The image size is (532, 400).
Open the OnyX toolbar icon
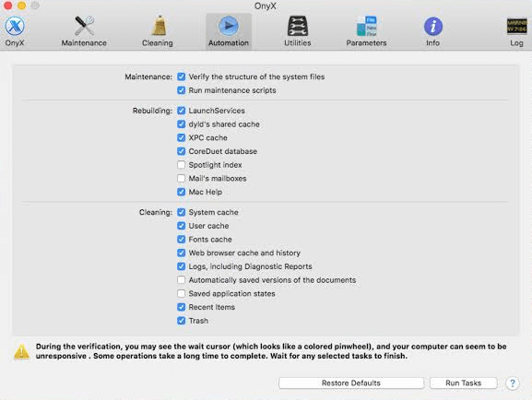(15, 26)
